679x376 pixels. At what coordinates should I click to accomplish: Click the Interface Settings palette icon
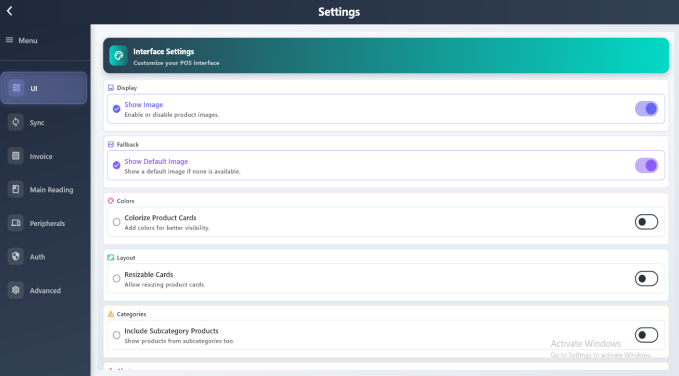pos(118,55)
